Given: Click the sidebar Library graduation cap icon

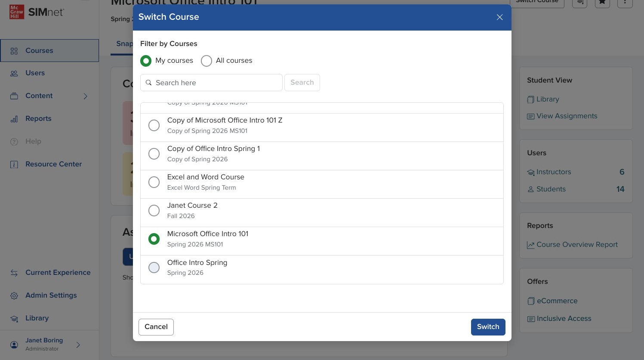Looking at the screenshot, I should (14, 319).
